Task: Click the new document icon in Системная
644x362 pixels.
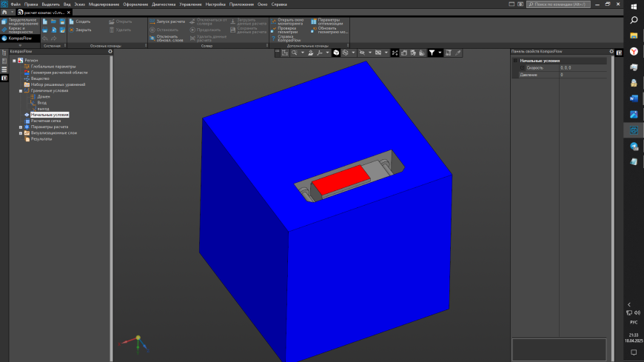Action: click(x=45, y=21)
